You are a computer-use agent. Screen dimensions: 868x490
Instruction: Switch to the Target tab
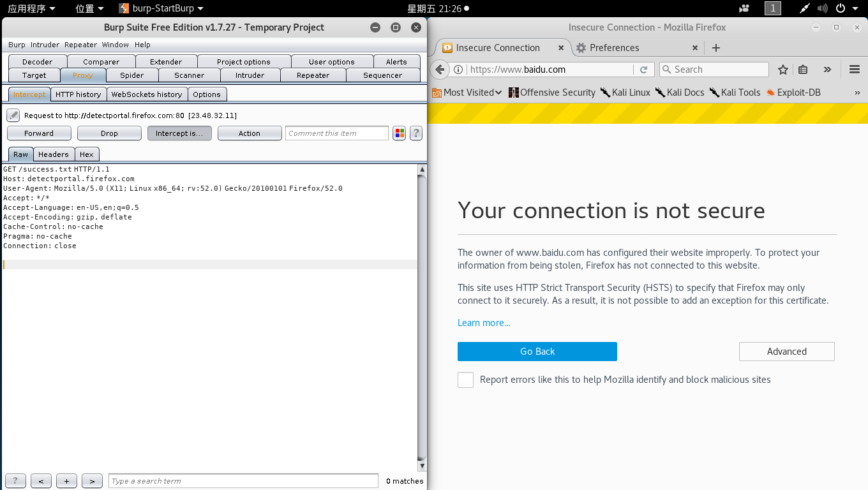(x=34, y=75)
